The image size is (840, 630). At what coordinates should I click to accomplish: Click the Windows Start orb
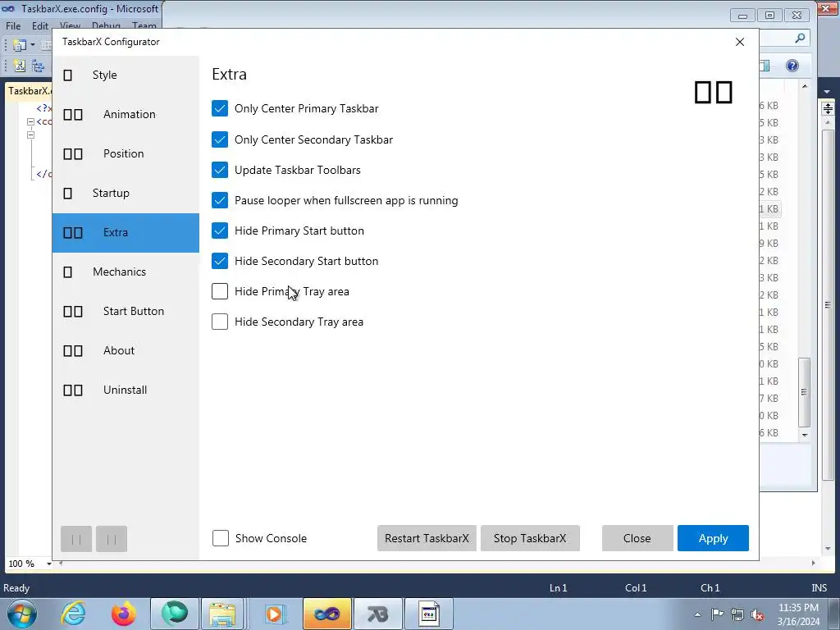pos(22,614)
